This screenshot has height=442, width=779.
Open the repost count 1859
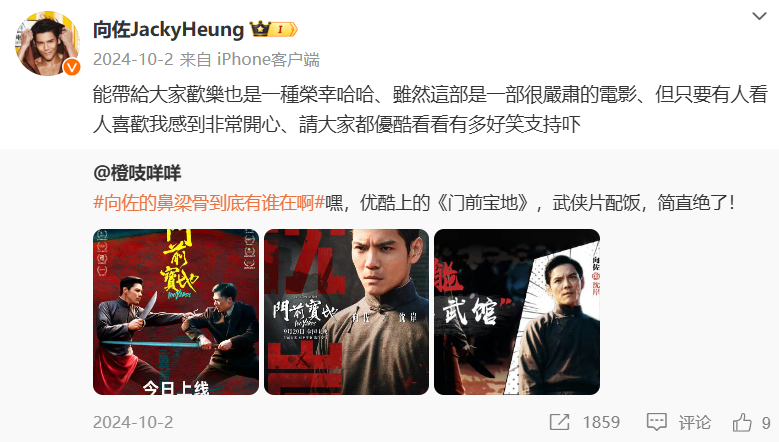pos(601,422)
